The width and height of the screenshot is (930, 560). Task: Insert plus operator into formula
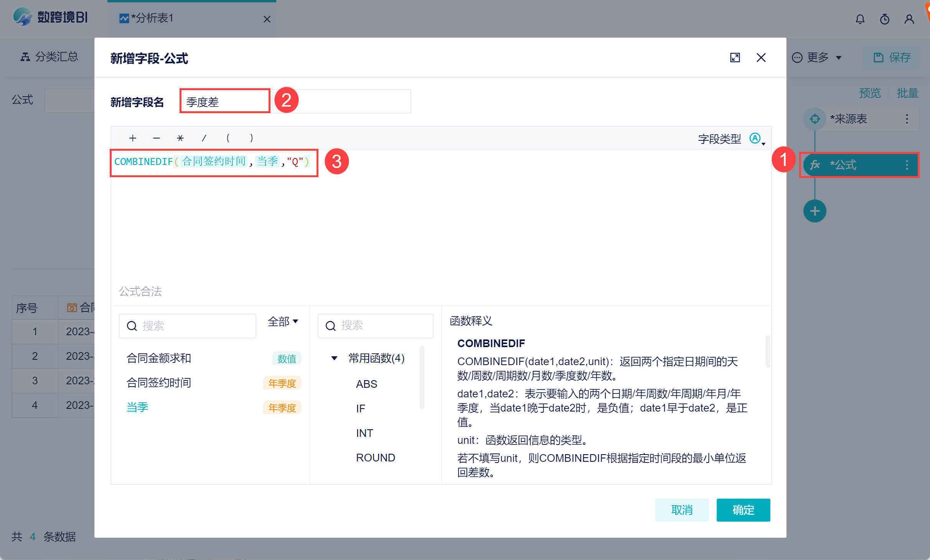[x=133, y=138]
